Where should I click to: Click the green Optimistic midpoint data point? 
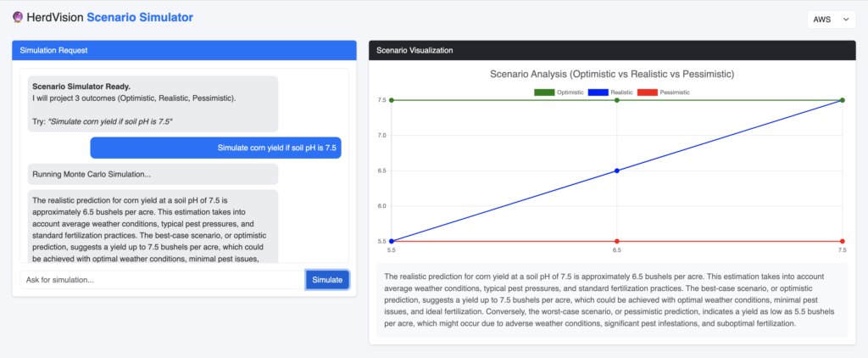[x=616, y=100]
